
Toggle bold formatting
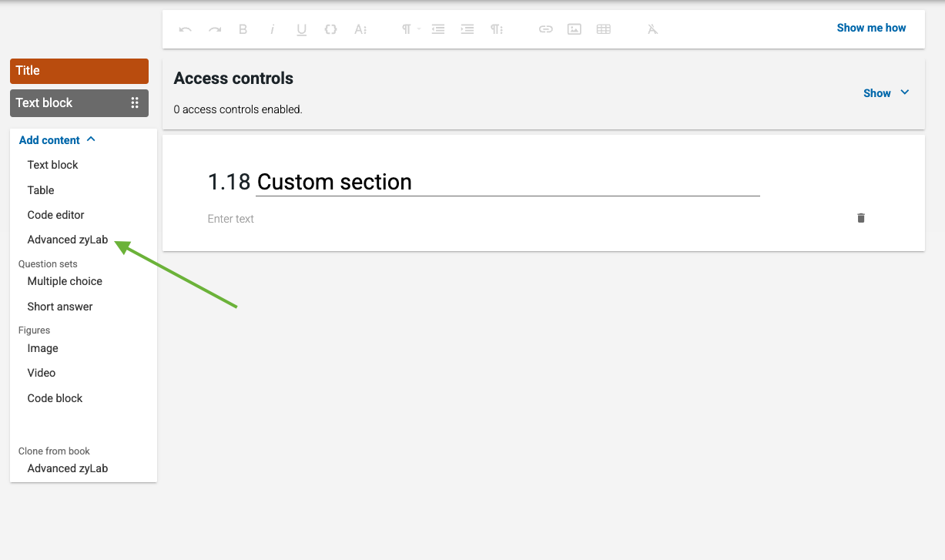pyautogui.click(x=243, y=29)
